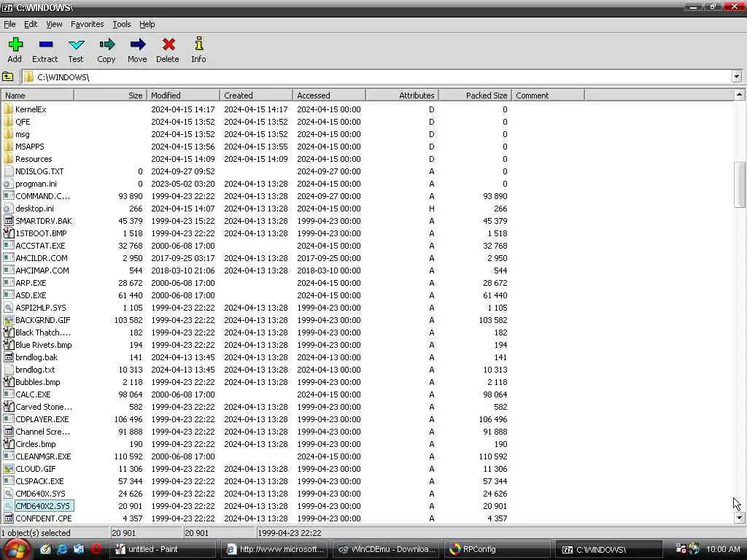Select the Resources folder icon
Screen dimensions: 747x560
click(x=8, y=158)
